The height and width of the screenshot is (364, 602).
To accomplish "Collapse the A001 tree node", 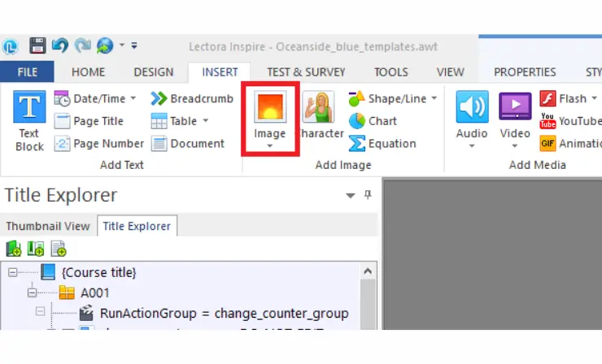I will pyautogui.click(x=33, y=293).
